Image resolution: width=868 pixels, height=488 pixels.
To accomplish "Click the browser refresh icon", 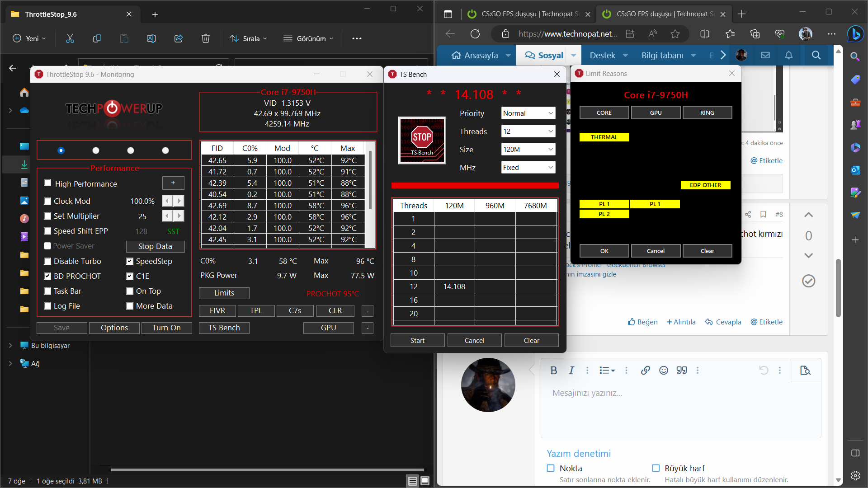I will click(x=475, y=34).
